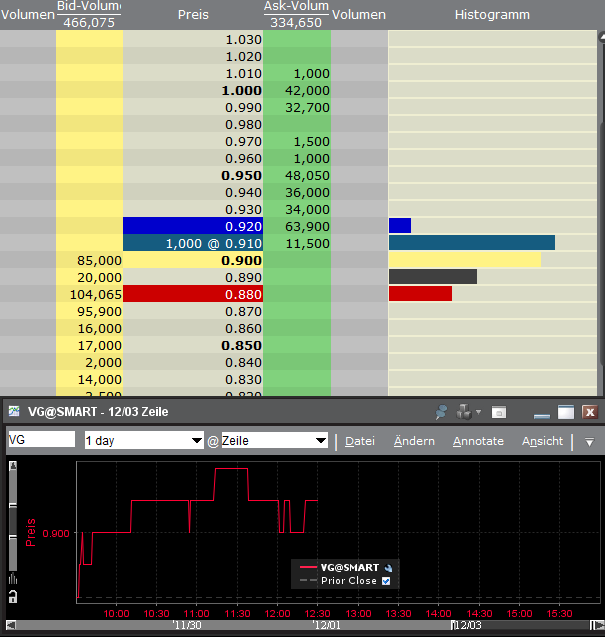Click the small window icon beside the wrench
Screen dimensions: 605x637
499,412
